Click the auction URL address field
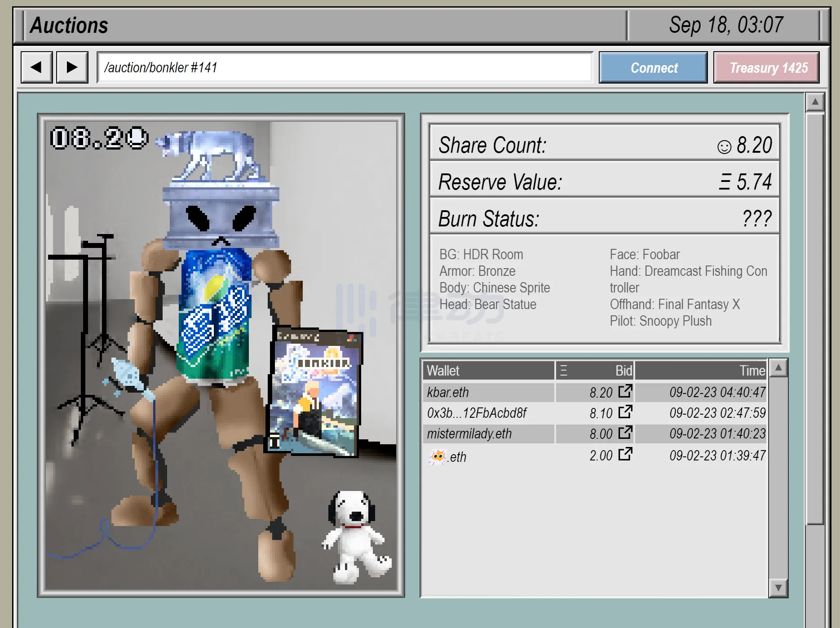 click(345, 67)
